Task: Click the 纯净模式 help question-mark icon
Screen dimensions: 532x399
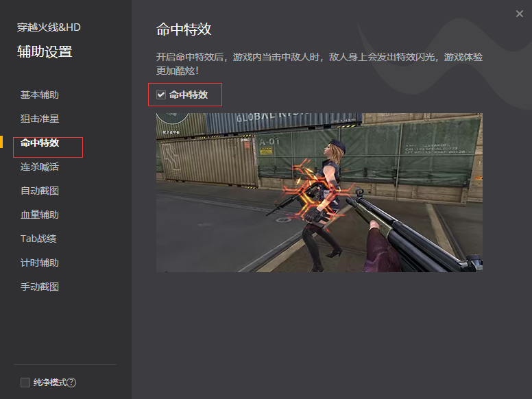Action: pyautogui.click(x=71, y=383)
